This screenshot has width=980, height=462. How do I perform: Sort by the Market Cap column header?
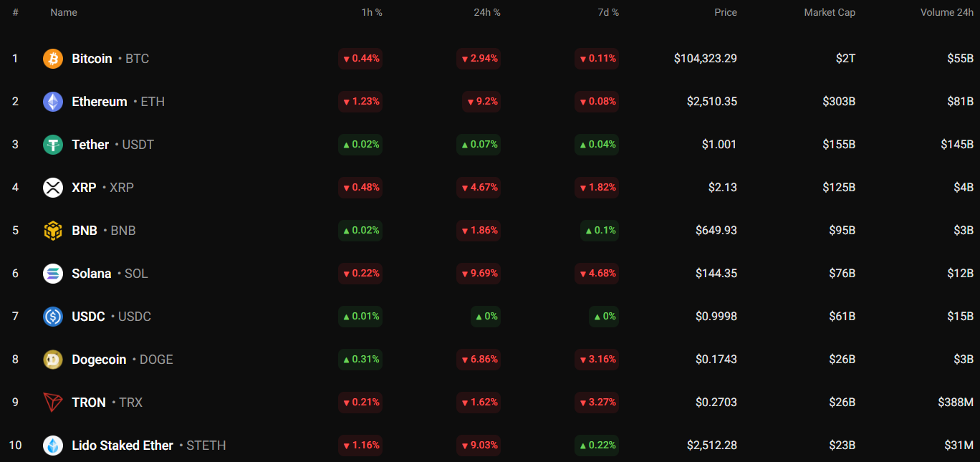(x=829, y=12)
